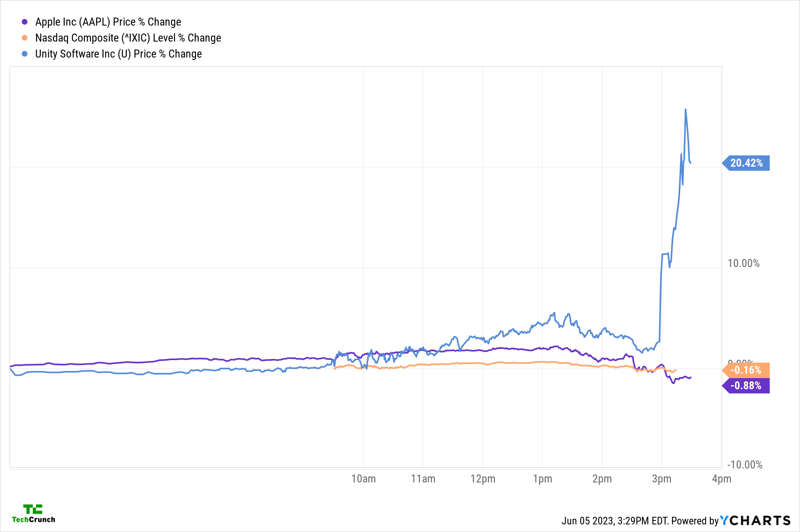Click the -10.00% y-axis label
The height and width of the screenshot is (532, 800).
coord(744,465)
